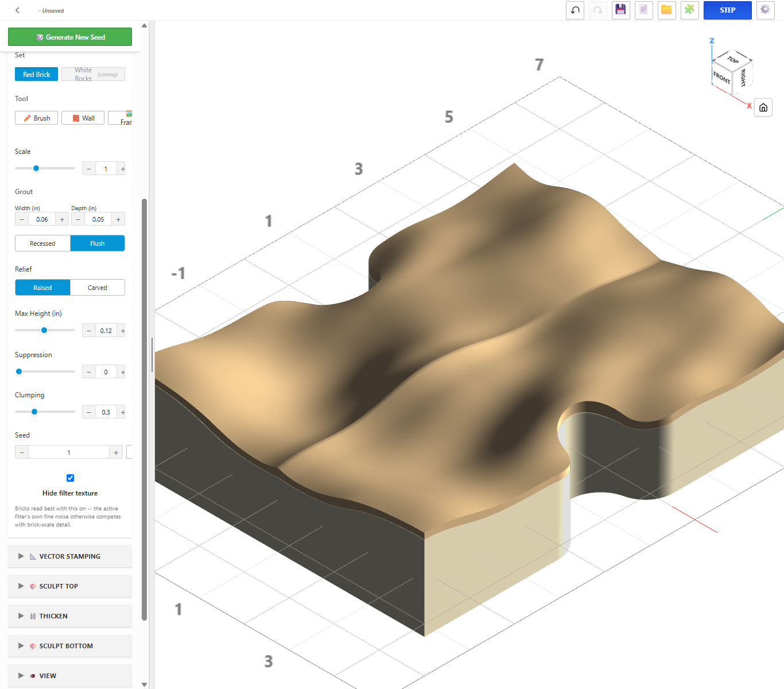Increase the Seed value
Viewport: 784px width, 689px height.
coord(116,452)
